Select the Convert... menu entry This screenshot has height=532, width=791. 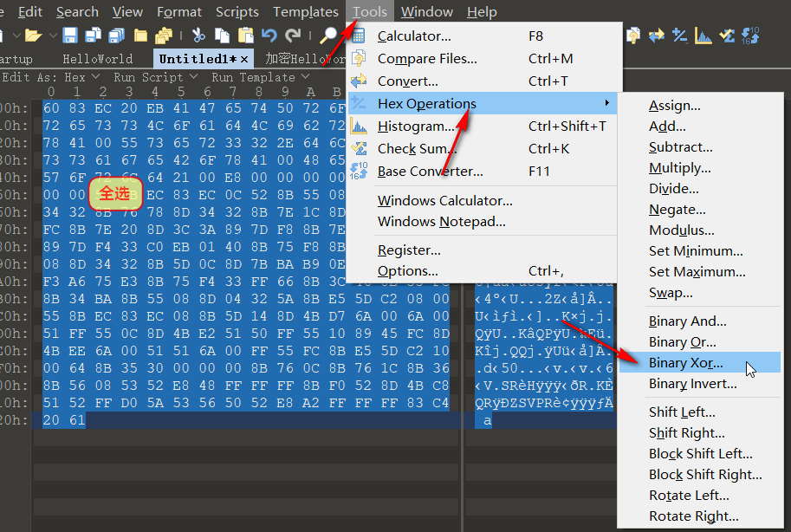click(x=483, y=81)
